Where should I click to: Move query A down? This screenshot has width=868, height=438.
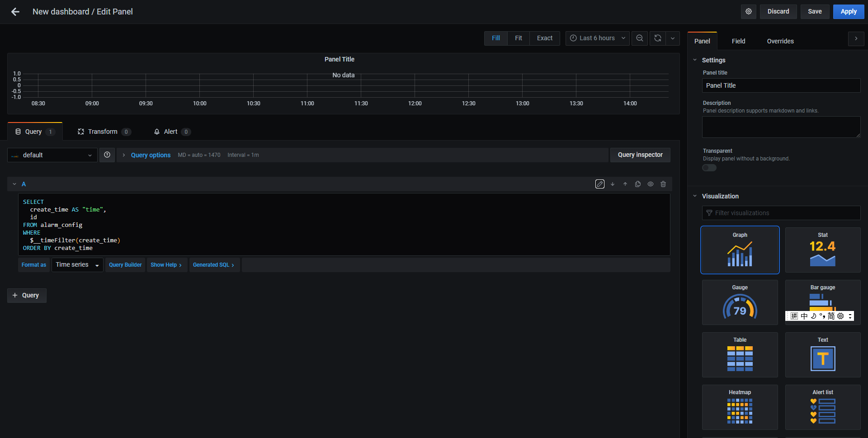[x=613, y=184]
